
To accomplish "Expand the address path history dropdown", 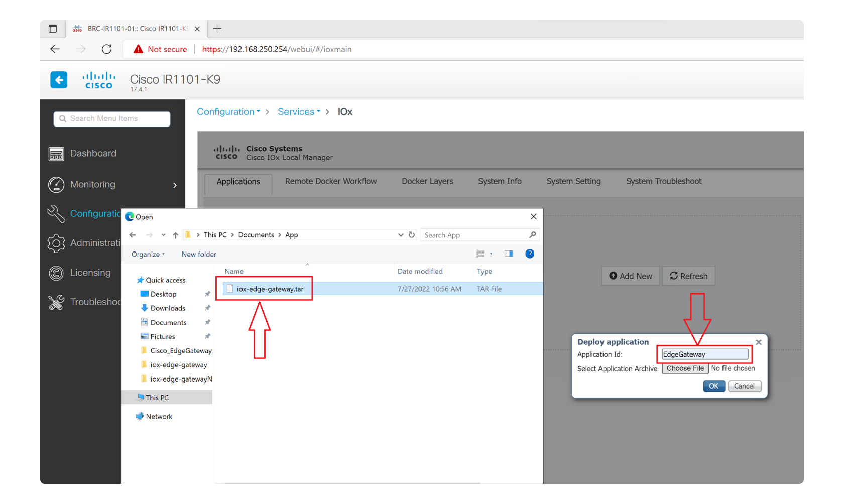I will (400, 235).
